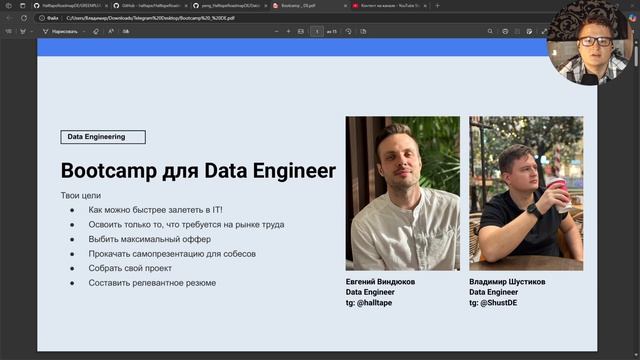Viewport: 640px width, 360px height.
Task: Select the eraser tool
Action: coord(96,31)
